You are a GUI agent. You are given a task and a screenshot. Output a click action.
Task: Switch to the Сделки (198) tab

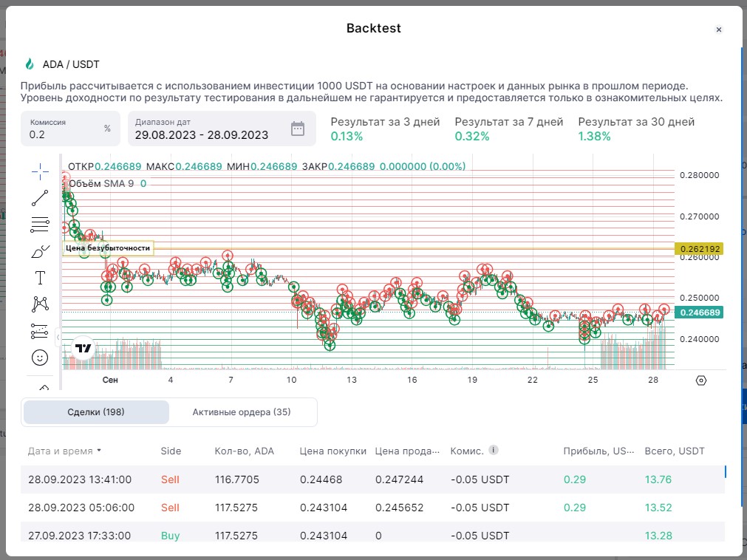96,412
